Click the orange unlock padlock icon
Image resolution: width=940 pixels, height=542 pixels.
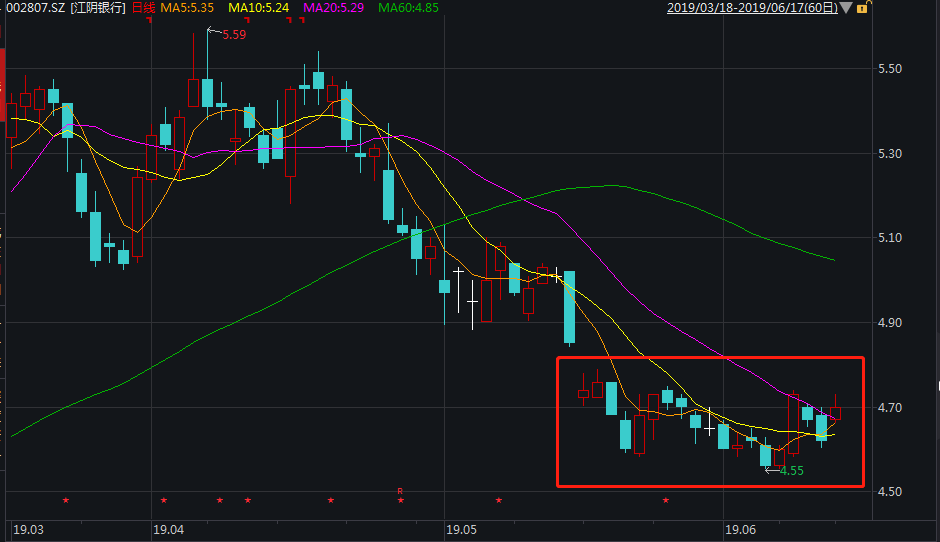861,8
